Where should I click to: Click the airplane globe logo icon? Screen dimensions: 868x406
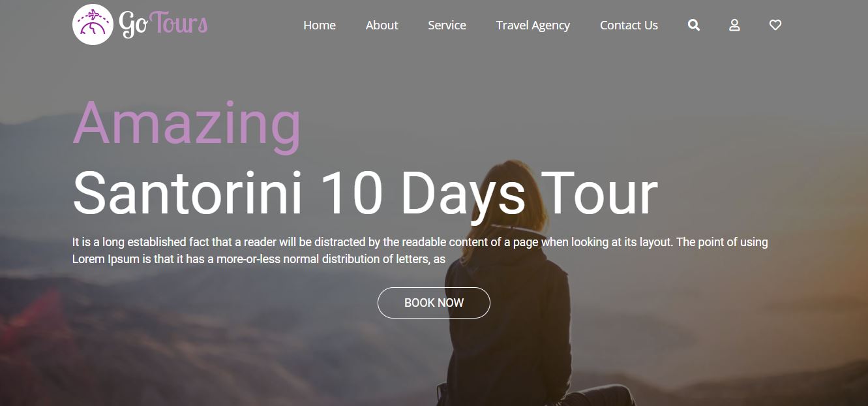(x=93, y=25)
